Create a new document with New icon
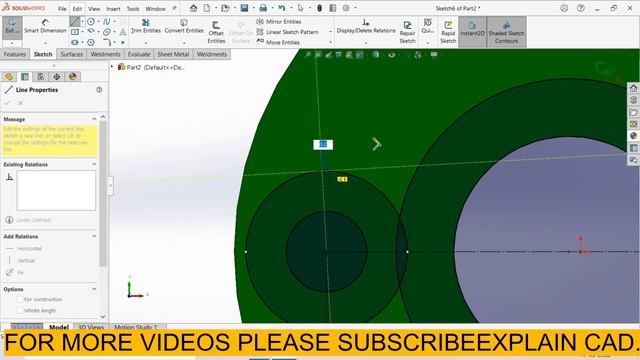 (x=207, y=8)
